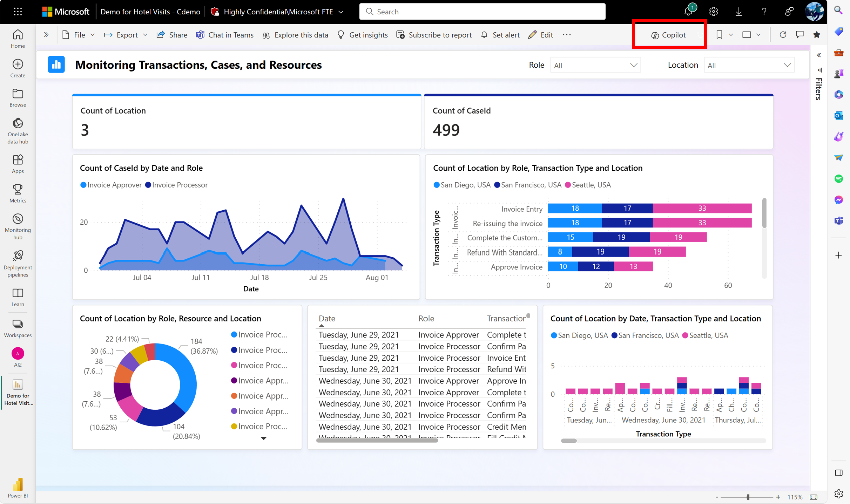
Task: Open the Monitoring hub icon
Action: point(18,219)
